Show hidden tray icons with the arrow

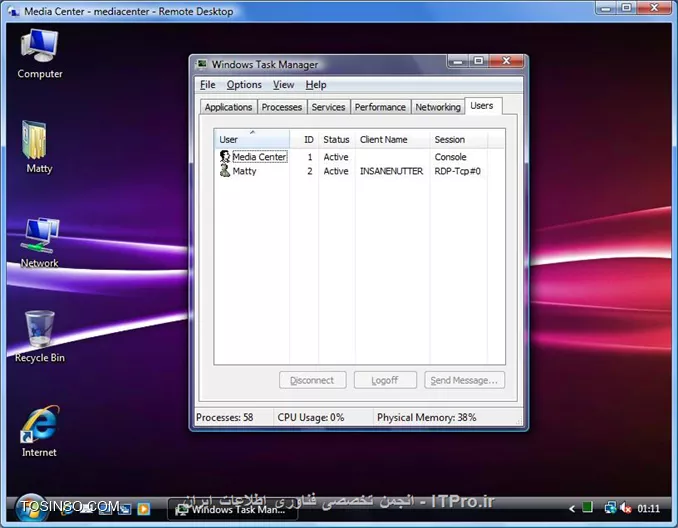572,509
